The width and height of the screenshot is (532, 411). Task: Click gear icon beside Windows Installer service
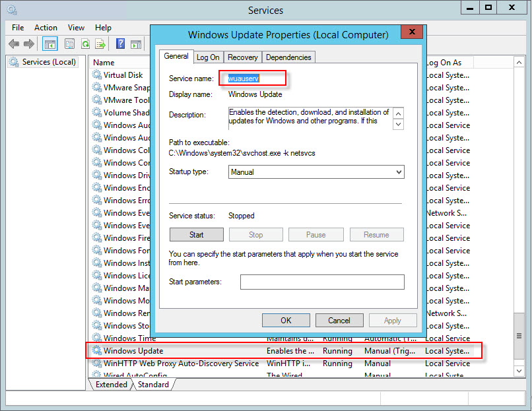tap(97, 263)
